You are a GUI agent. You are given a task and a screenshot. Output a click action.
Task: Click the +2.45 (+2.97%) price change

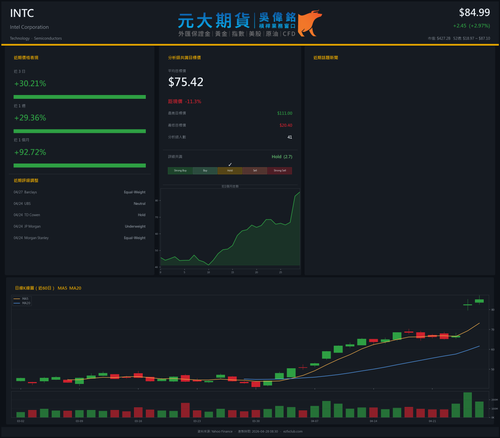[471, 26]
